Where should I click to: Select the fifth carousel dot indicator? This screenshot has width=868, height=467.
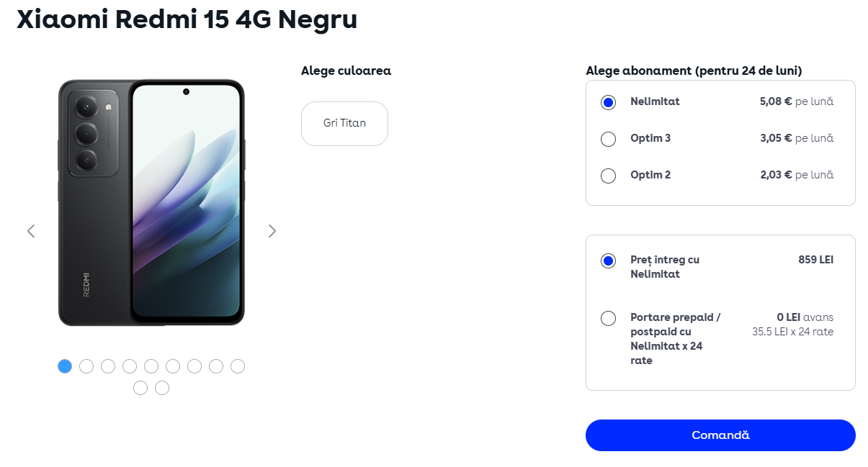[x=151, y=366]
